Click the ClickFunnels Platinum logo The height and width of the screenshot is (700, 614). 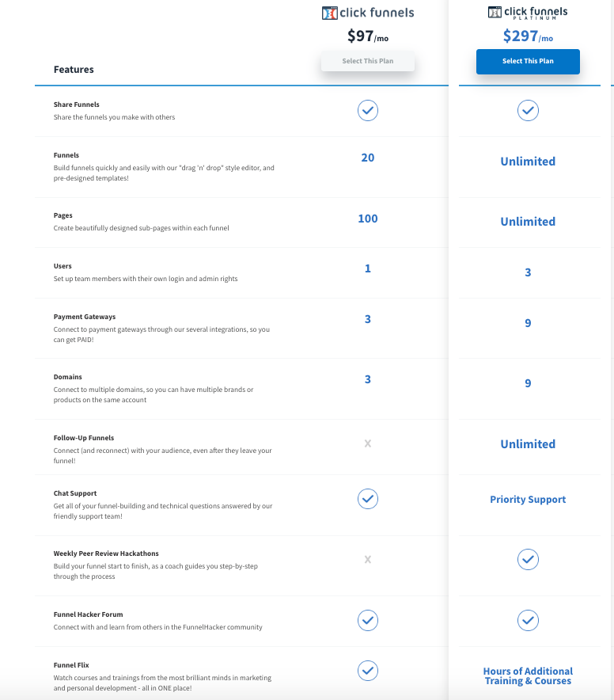(x=528, y=13)
